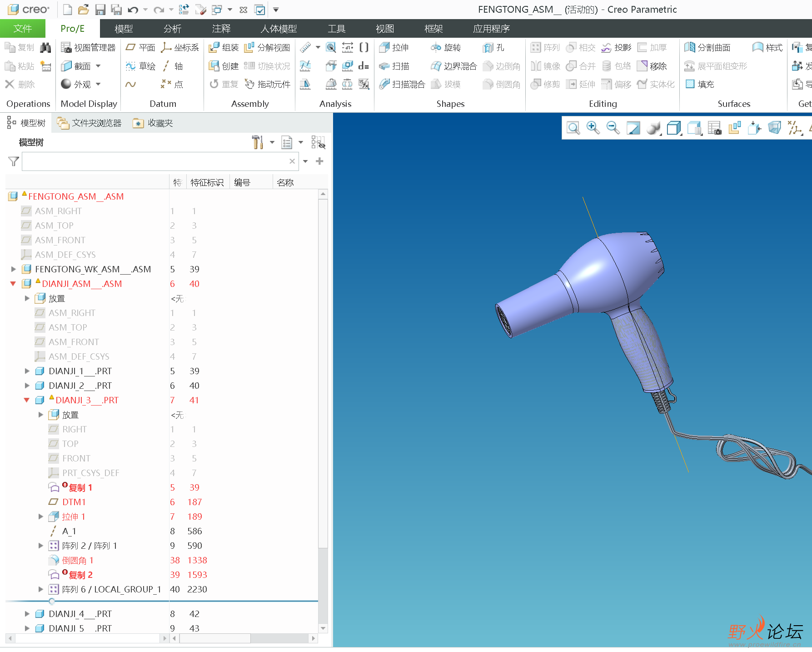812x652 pixels.
Task: Expand the FENGTONG_WK_ASM node
Action: click(x=14, y=269)
